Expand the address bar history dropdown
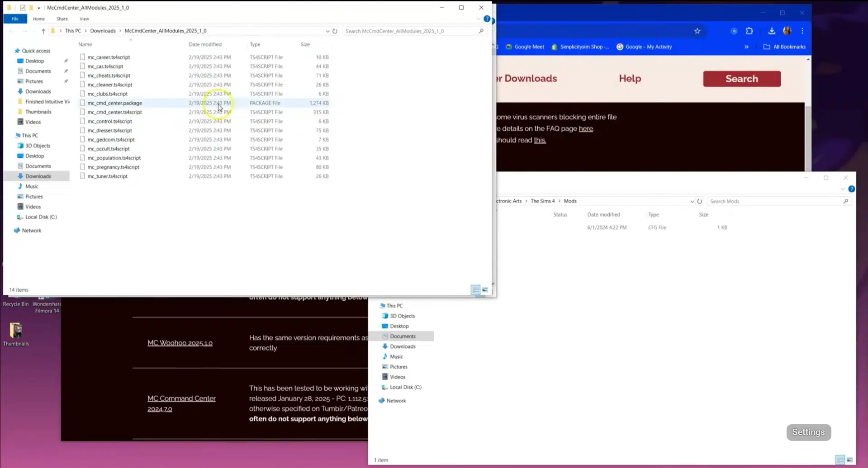 [x=327, y=31]
